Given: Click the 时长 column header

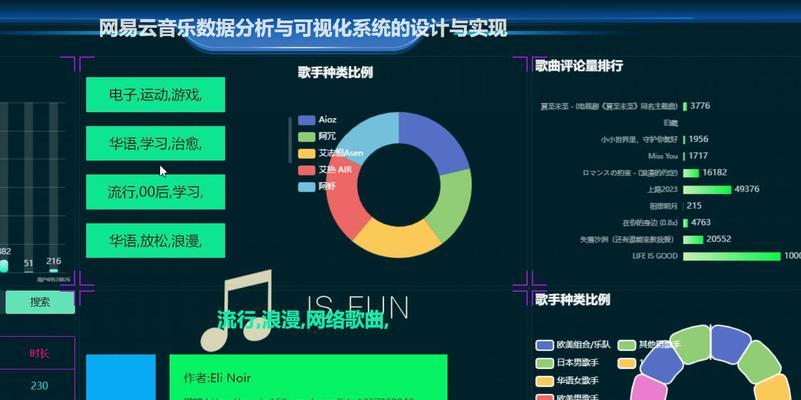Looking at the screenshot, I should pos(39,354).
